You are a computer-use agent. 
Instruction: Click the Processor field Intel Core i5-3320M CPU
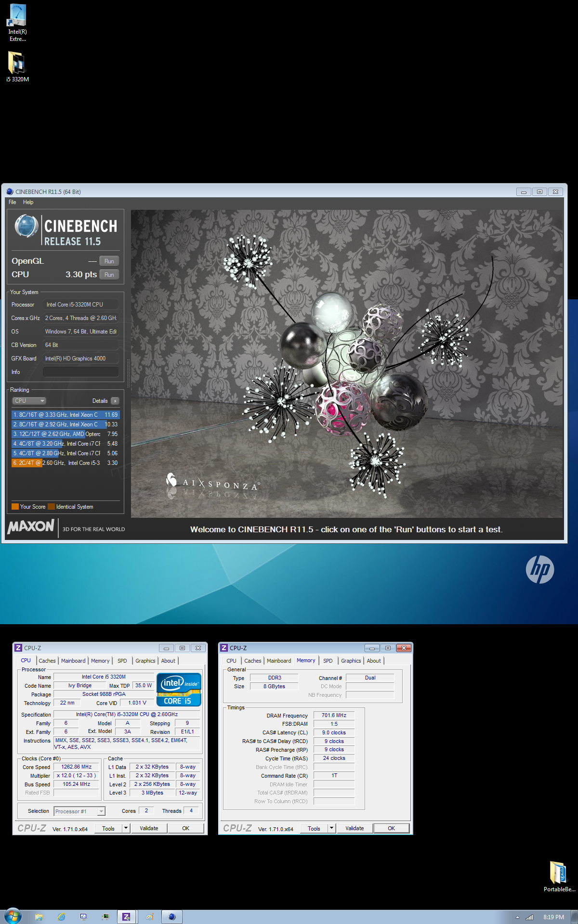click(81, 305)
